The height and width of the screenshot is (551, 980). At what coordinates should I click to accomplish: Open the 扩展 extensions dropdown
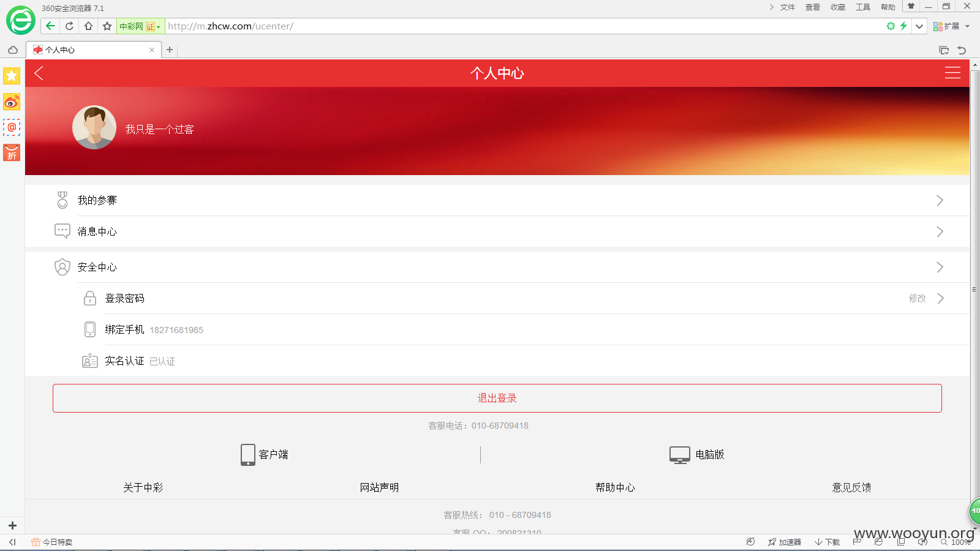pos(951,26)
